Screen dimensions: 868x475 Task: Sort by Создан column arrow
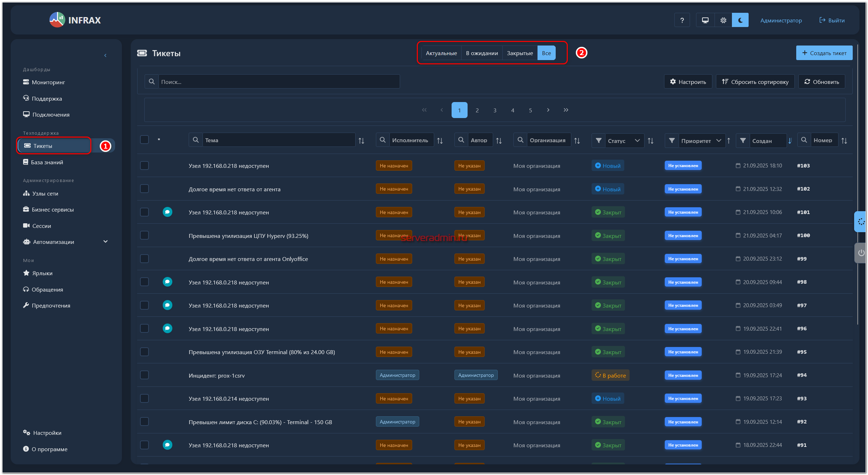point(790,141)
